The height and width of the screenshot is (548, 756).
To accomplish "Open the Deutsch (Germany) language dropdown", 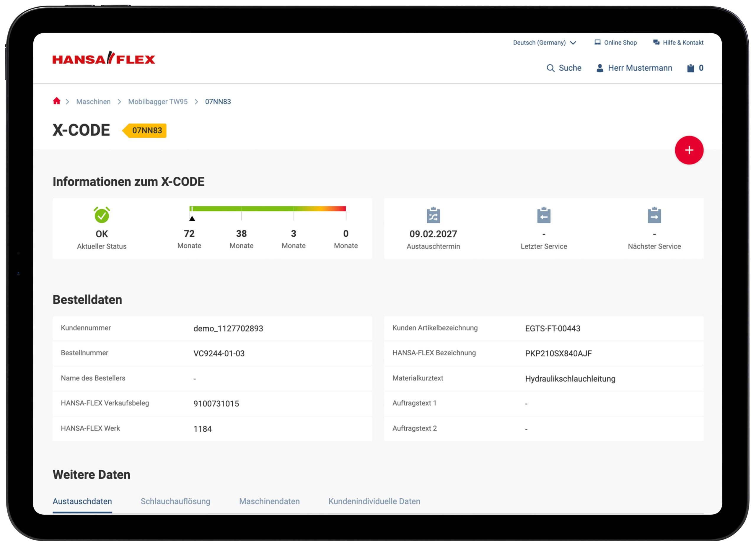I will (x=539, y=43).
